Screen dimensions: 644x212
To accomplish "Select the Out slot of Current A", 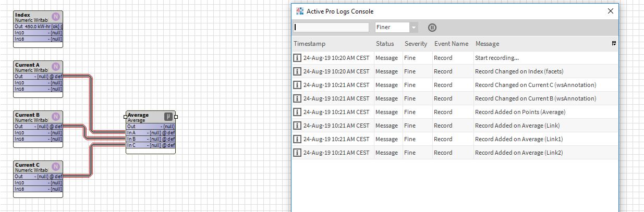I will point(39,76).
